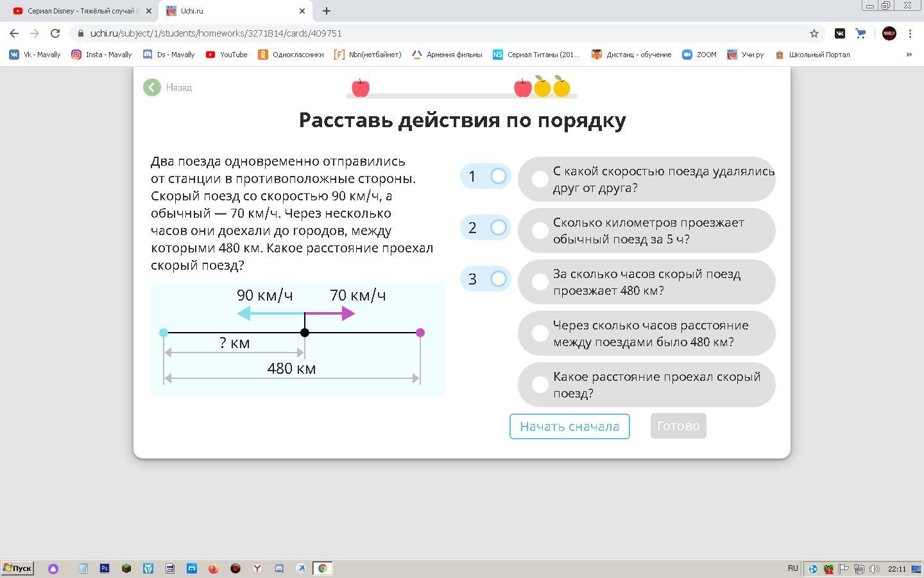Viewport: 924px width, 578px height.
Task: Open the Армения фильмы bookmark
Action: [447, 55]
